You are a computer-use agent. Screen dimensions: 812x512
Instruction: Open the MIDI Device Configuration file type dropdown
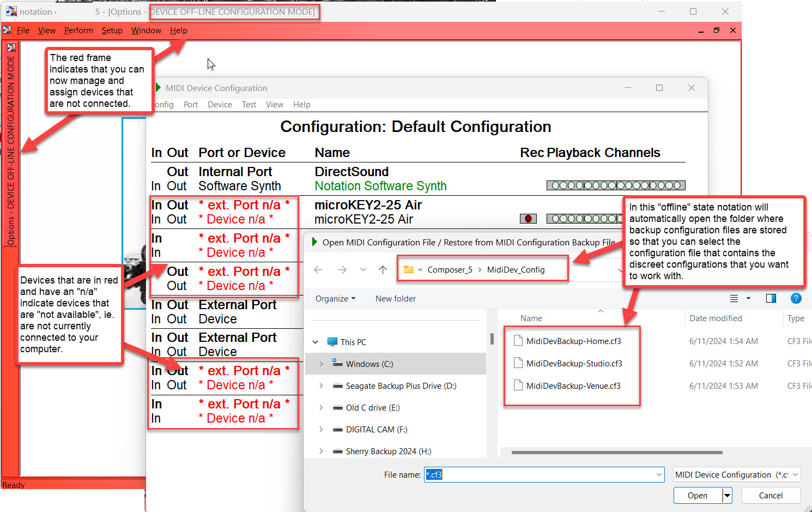coord(736,474)
